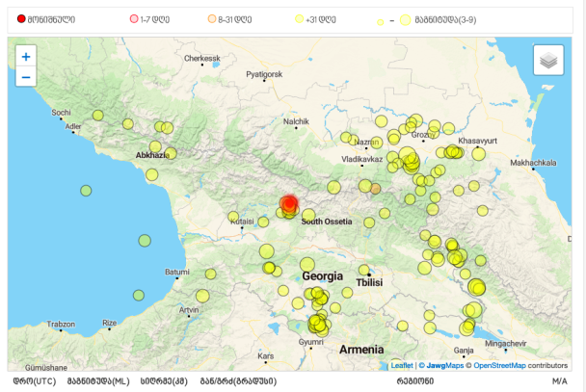Click the yellow +31 დღე legend swatch
The image size is (586, 392).
(300, 18)
